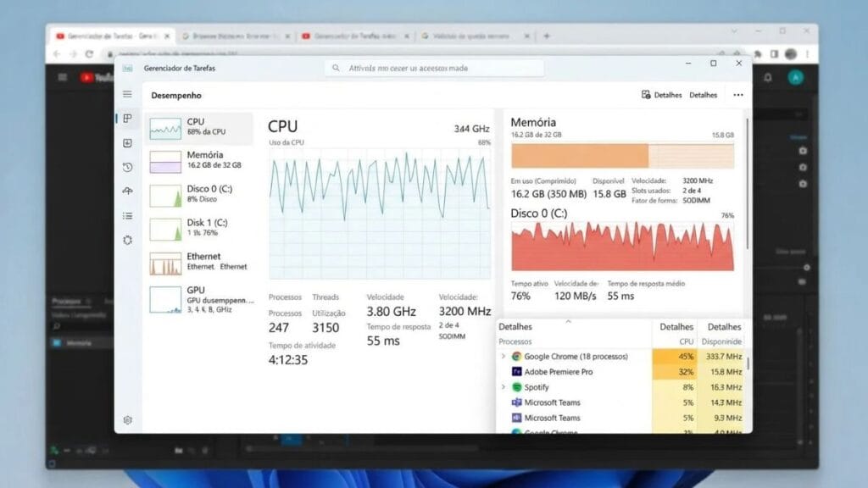Open the Details list icon in sidebar
868x488 pixels.
point(127,216)
